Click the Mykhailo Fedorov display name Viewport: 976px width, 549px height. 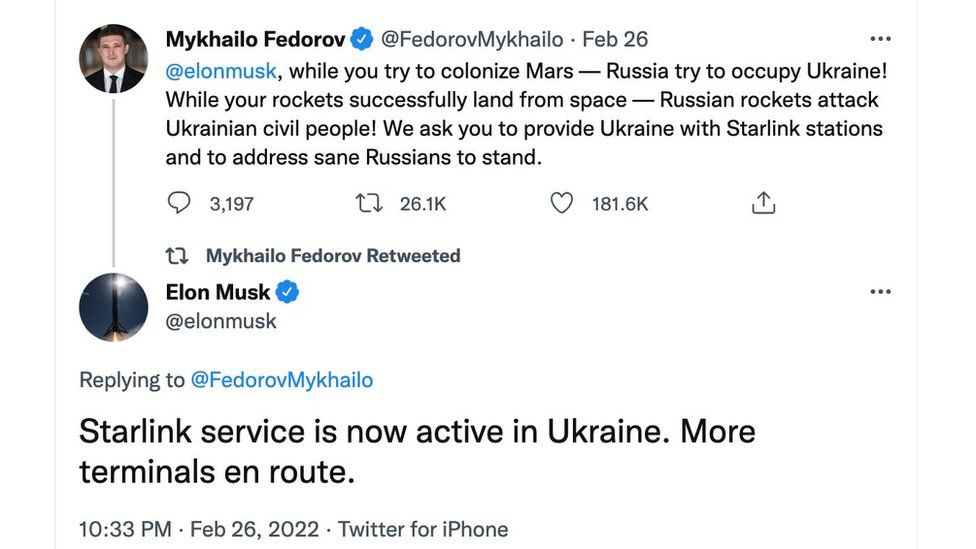[255, 40]
